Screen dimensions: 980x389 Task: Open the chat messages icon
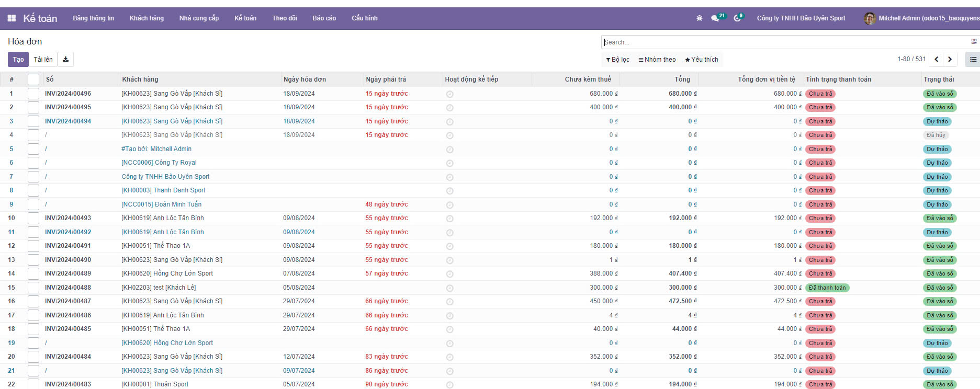click(x=715, y=18)
